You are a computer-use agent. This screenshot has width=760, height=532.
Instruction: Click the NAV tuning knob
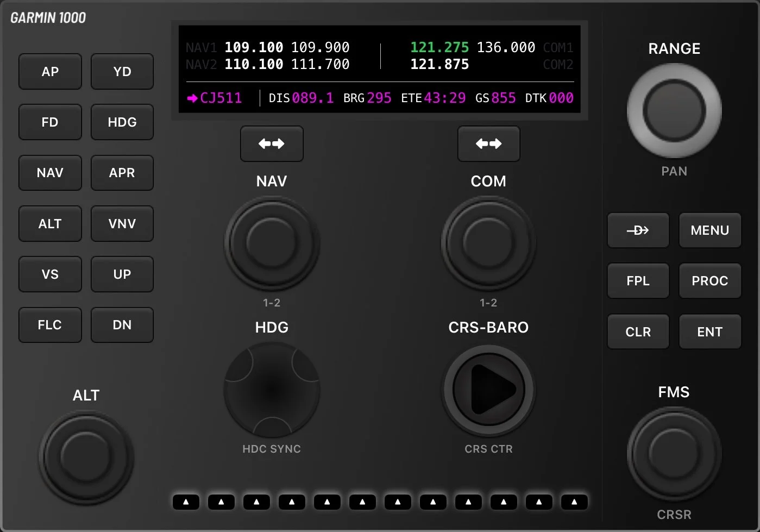tap(272, 242)
